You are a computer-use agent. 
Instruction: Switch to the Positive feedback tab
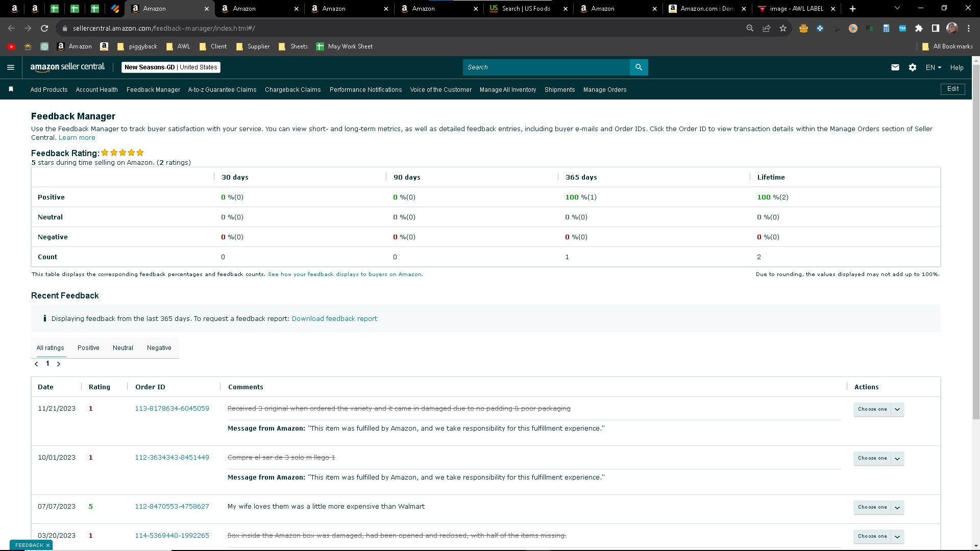(88, 348)
